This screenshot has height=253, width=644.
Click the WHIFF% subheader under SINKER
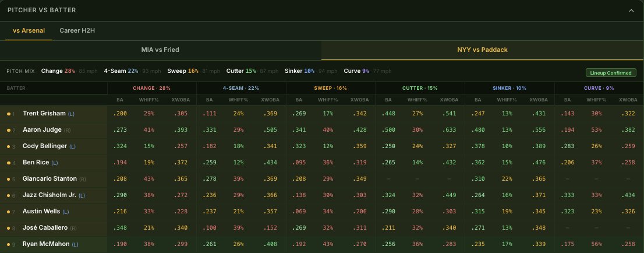click(x=507, y=100)
